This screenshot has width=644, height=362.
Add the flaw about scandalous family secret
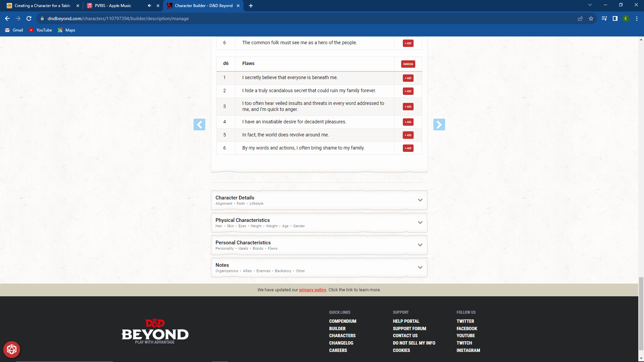click(408, 91)
